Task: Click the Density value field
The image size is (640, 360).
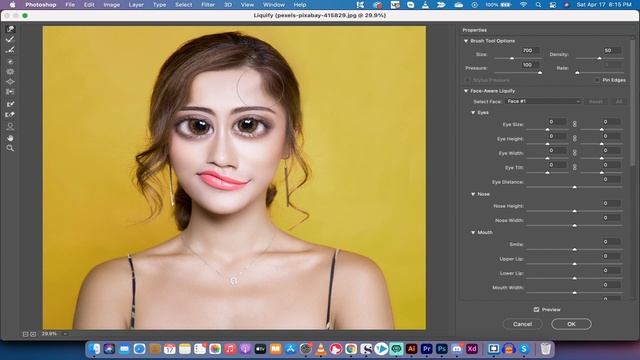Action: (611, 51)
